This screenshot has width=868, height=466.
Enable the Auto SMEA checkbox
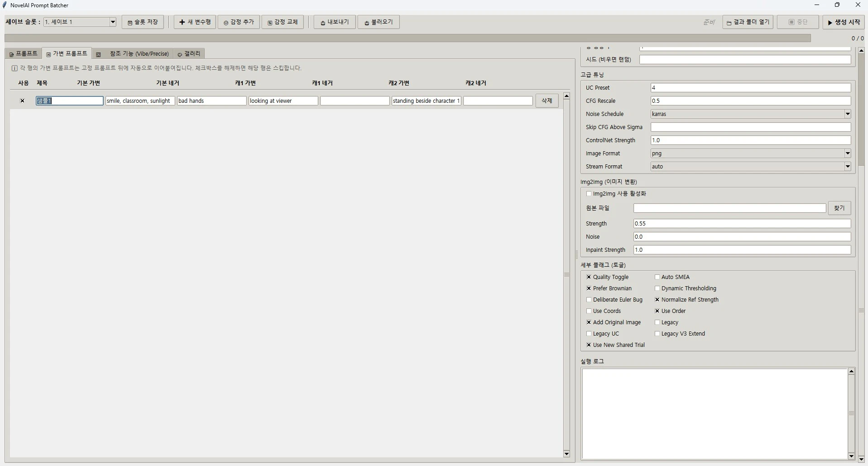(x=657, y=277)
